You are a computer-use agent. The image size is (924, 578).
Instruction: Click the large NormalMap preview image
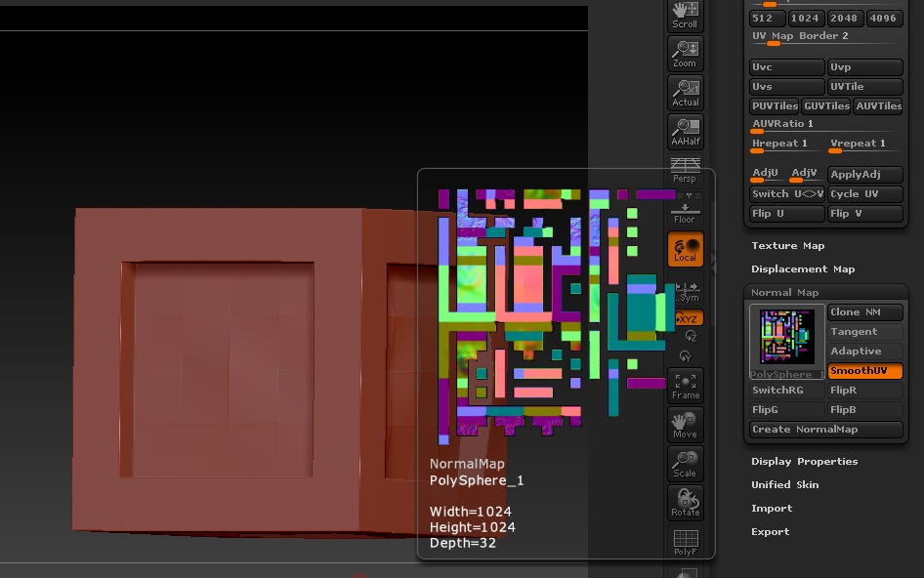coord(556,315)
